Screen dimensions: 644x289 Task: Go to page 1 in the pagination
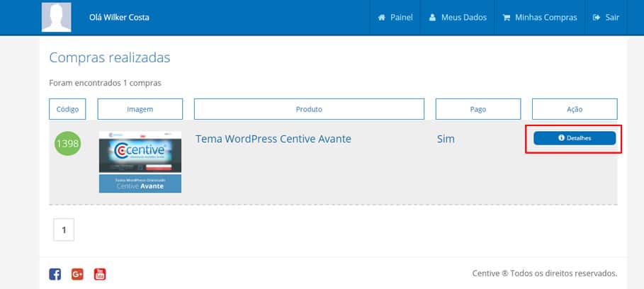coord(64,230)
